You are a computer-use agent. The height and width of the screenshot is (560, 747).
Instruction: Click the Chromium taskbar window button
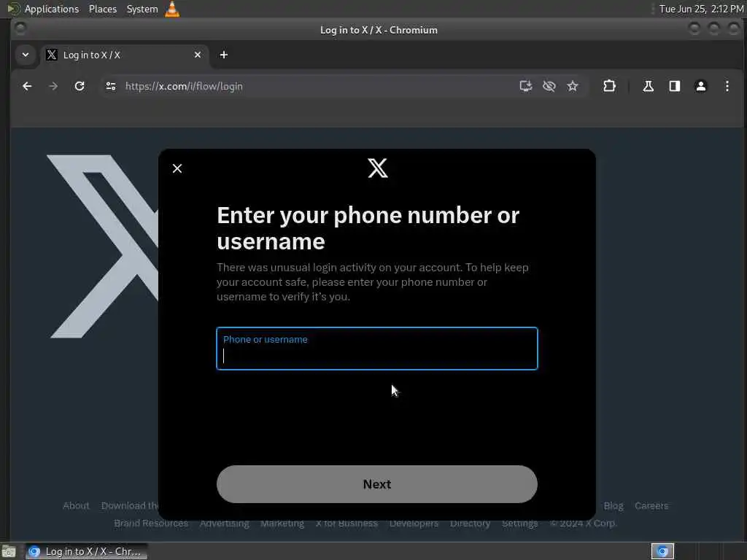click(86, 551)
